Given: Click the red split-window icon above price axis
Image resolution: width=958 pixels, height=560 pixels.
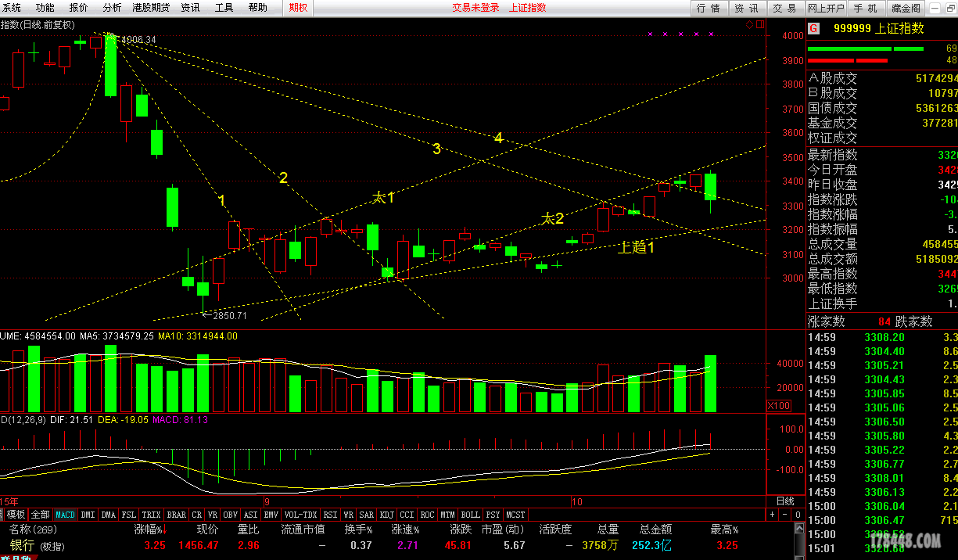Looking at the screenshot, I should coord(759,24).
